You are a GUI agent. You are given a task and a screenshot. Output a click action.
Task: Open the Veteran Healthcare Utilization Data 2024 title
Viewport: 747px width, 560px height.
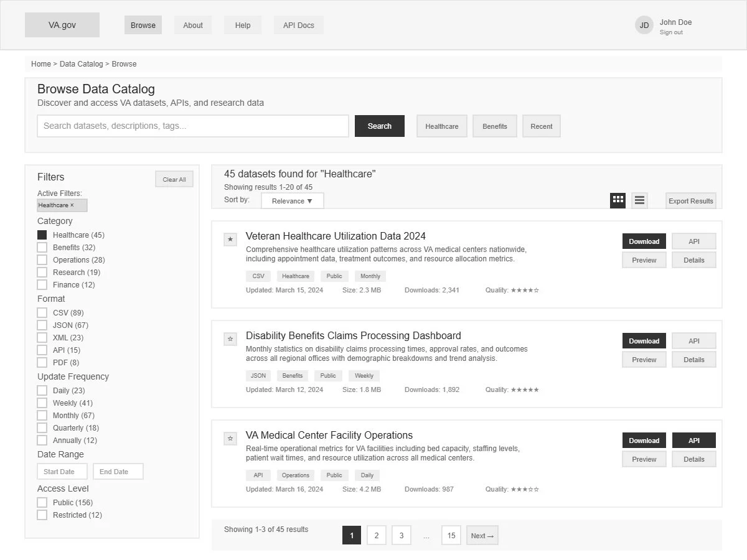click(x=336, y=236)
